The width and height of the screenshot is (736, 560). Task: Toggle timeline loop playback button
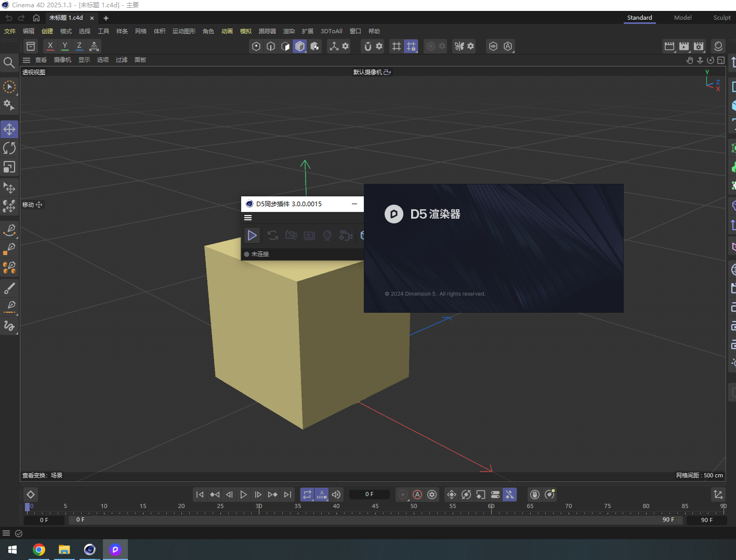[x=307, y=495]
